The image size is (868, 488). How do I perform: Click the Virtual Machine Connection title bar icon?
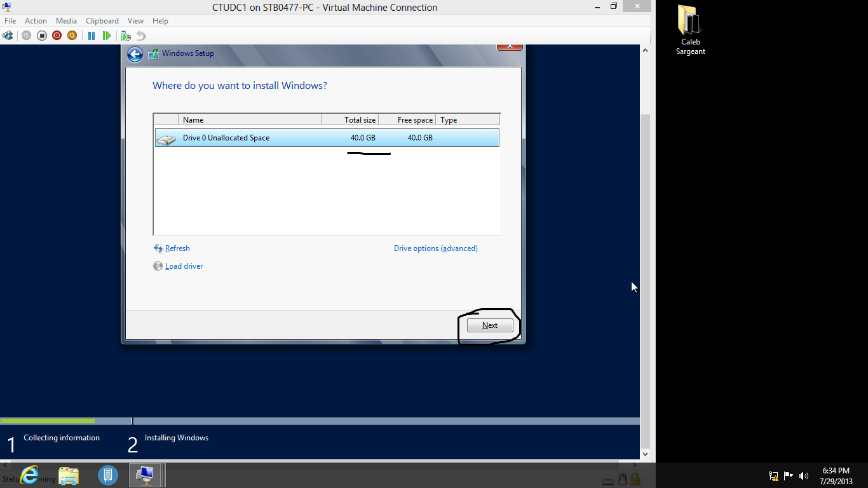[7, 7]
